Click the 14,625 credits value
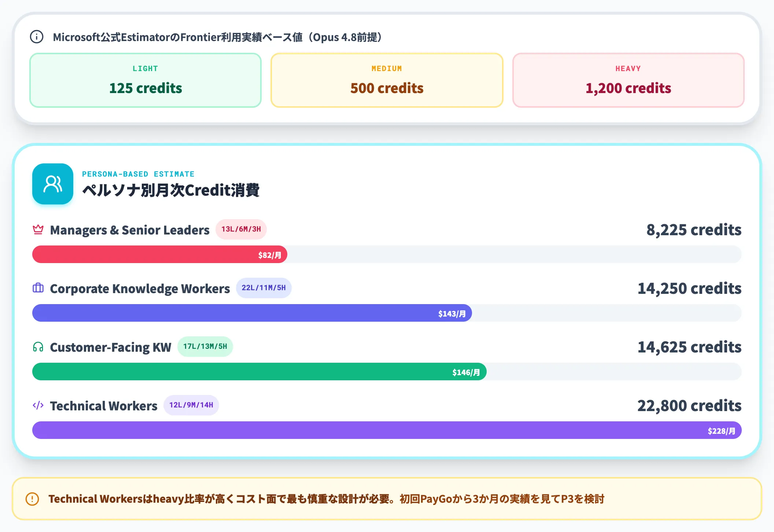Image resolution: width=774 pixels, height=532 pixels. pos(689,347)
